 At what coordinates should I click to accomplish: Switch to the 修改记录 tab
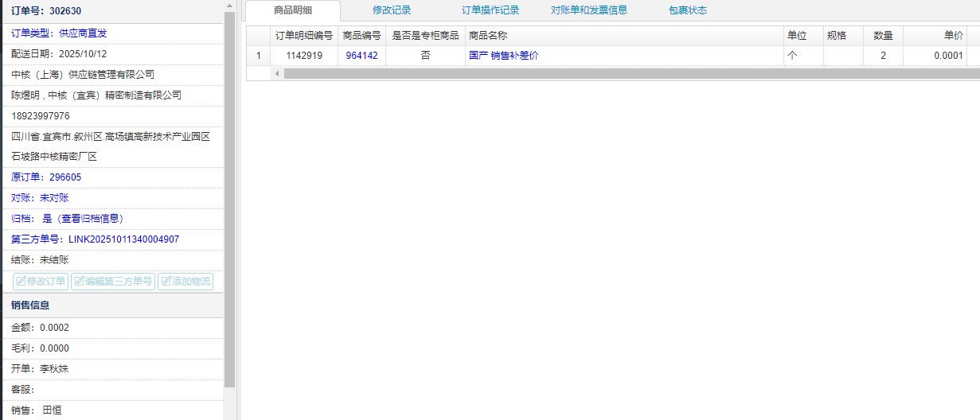tap(392, 10)
